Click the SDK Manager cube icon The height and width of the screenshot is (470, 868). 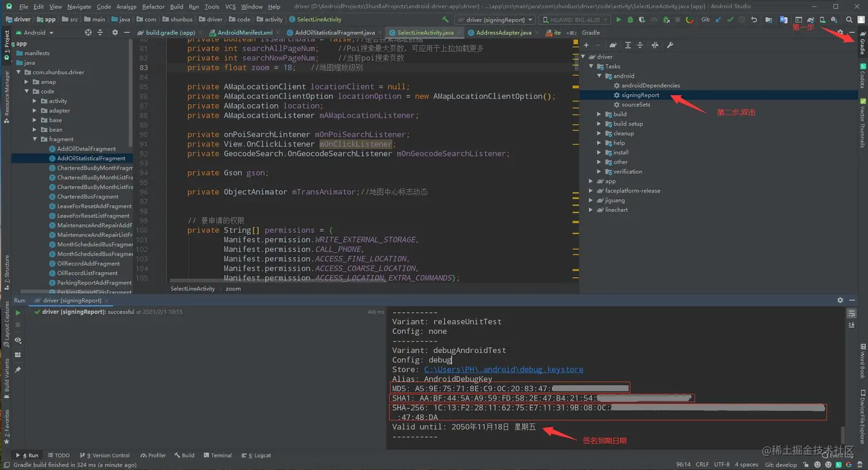pos(834,20)
